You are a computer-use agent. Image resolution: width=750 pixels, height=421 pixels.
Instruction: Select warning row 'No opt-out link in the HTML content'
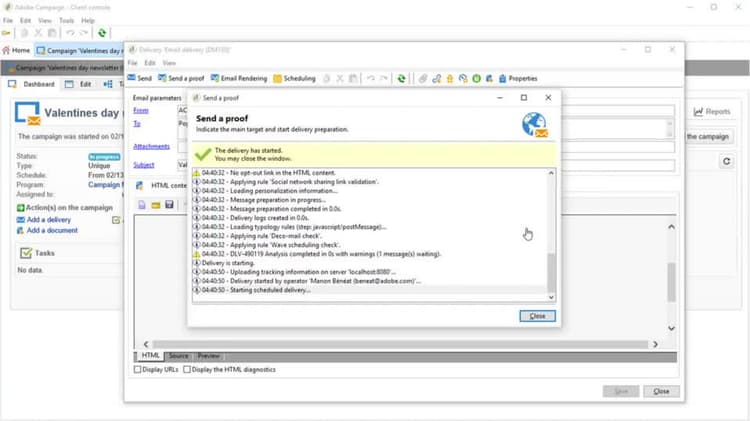click(x=369, y=173)
